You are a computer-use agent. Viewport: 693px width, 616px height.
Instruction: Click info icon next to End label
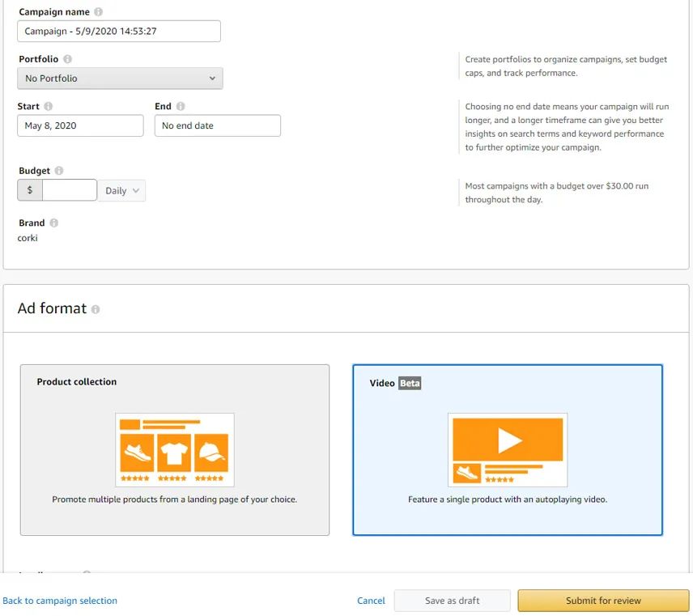[x=181, y=106]
